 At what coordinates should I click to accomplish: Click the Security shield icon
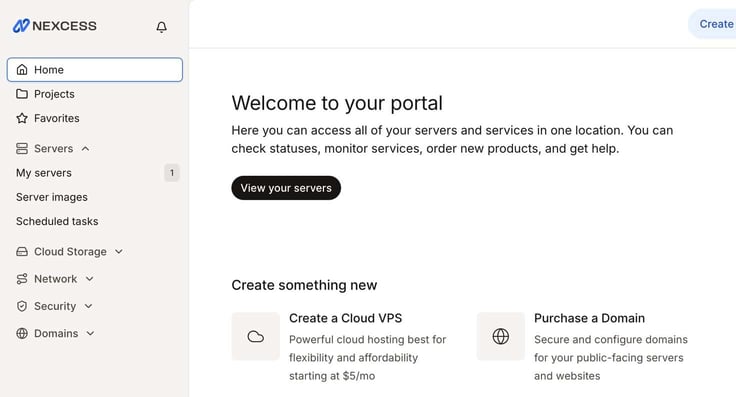tap(22, 306)
